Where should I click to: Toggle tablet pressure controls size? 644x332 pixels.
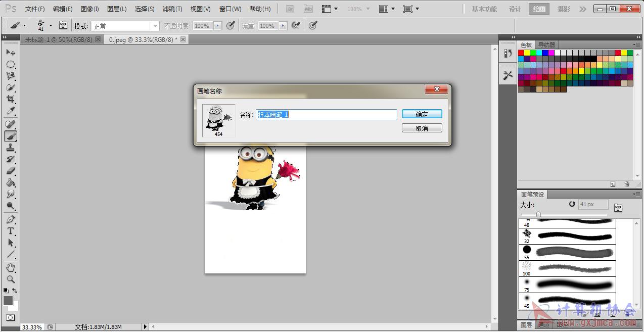(x=313, y=25)
